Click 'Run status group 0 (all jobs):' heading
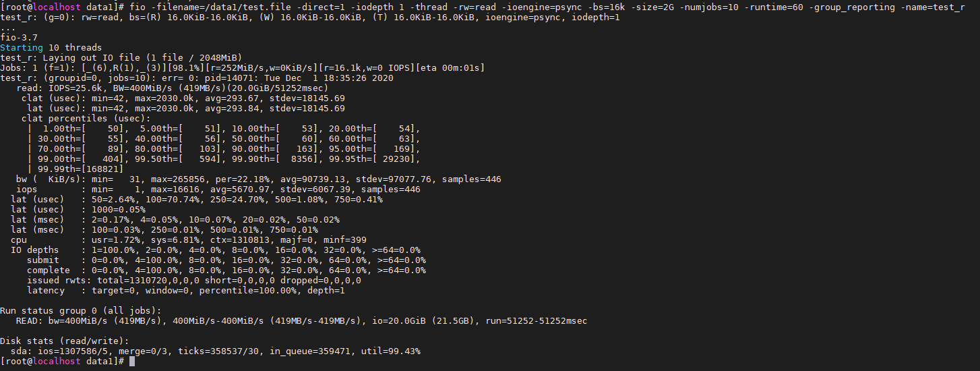Image resolution: width=980 pixels, height=371 pixels. [81, 311]
